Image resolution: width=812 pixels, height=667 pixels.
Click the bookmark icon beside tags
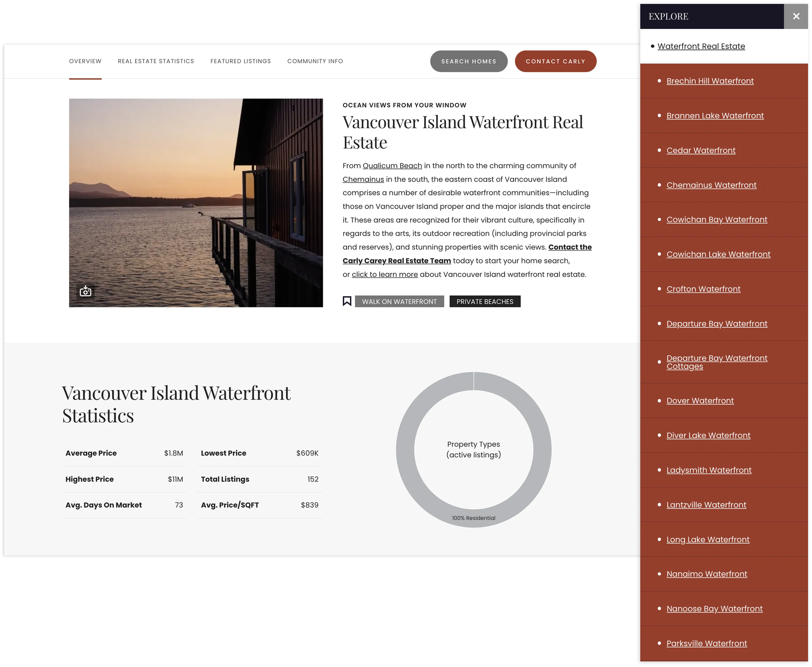click(x=347, y=301)
